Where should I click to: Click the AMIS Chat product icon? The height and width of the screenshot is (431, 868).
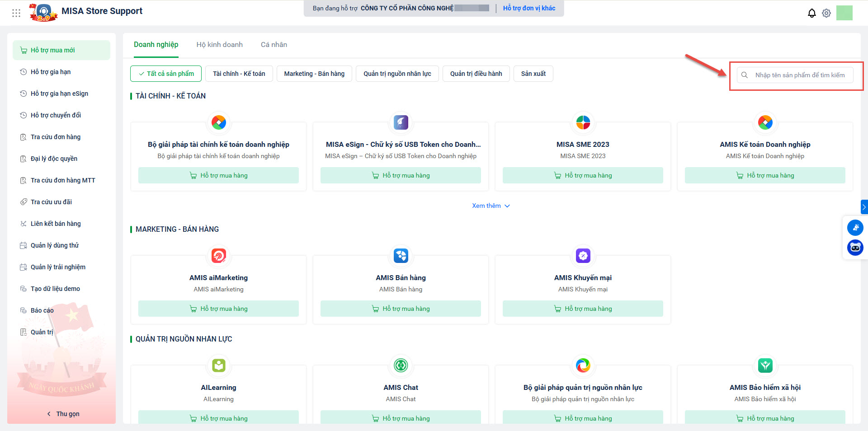[401, 365]
